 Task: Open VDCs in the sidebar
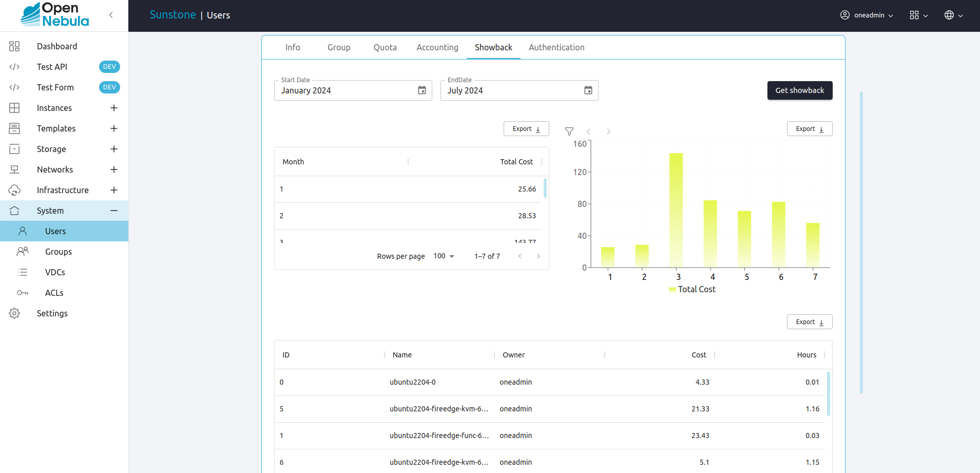point(64,272)
